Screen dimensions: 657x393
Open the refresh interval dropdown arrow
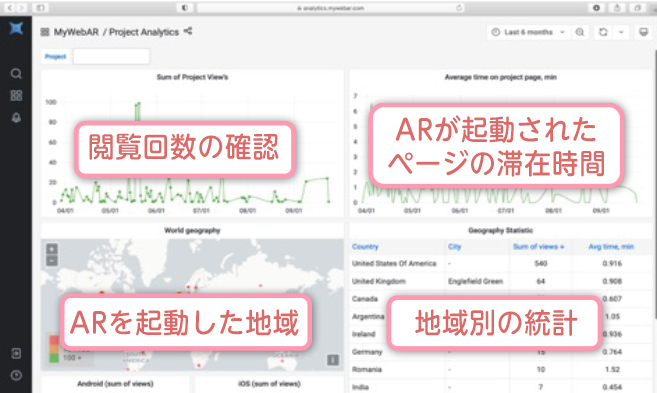pos(621,32)
